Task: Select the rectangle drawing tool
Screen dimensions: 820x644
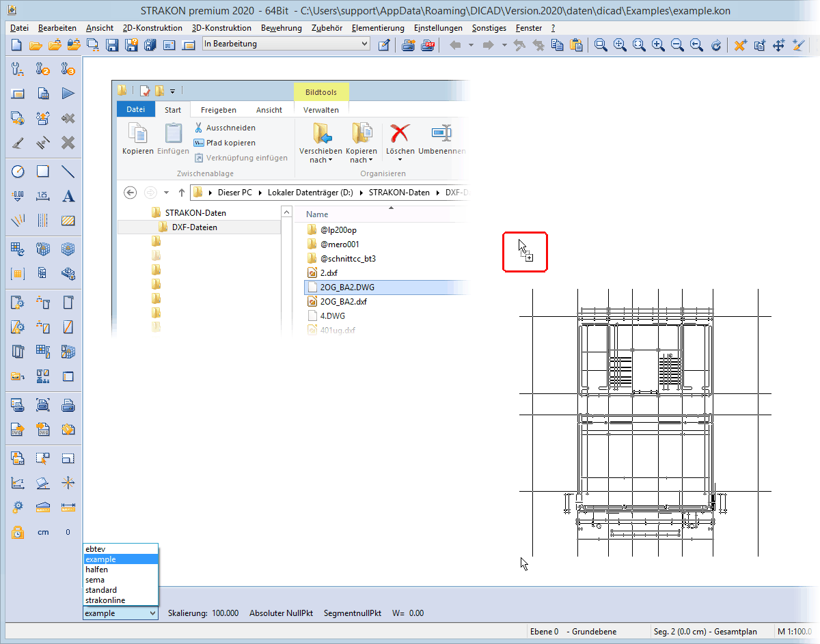Action: (x=42, y=171)
